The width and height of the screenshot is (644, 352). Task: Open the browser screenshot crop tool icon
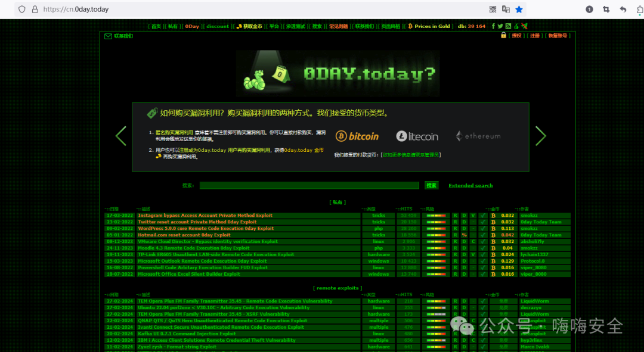[x=606, y=10]
